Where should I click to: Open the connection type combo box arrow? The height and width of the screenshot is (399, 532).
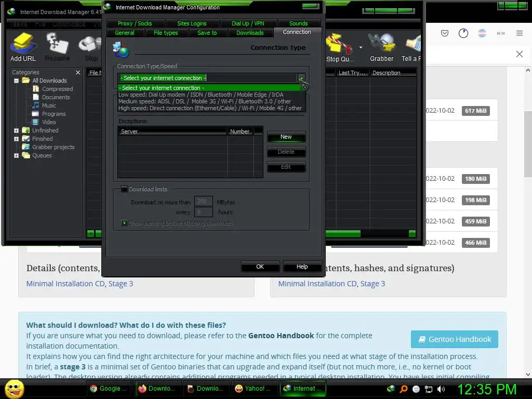[301, 78]
